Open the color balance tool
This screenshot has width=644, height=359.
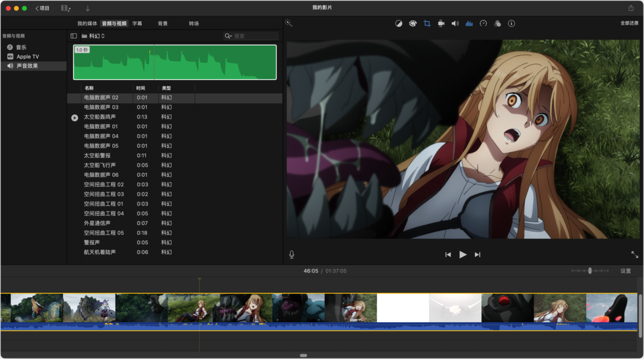(x=399, y=24)
